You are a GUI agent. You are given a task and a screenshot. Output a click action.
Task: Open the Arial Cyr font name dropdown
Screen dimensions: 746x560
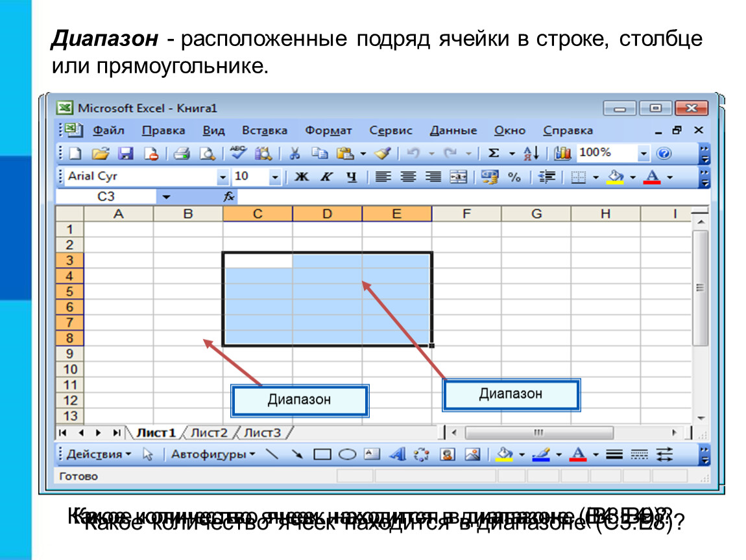(223, 178)
